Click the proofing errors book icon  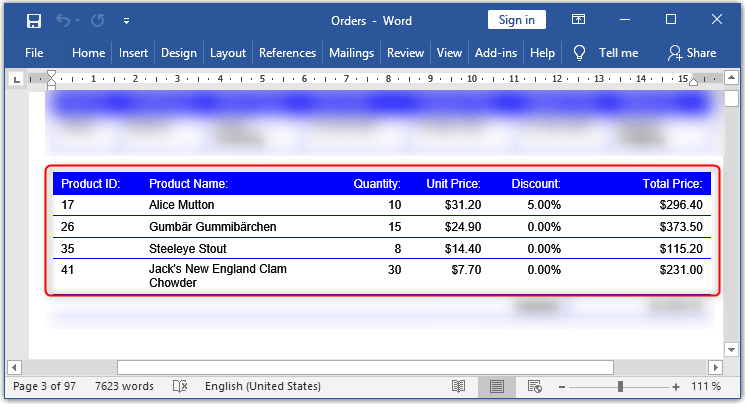[x=180, y=387]
